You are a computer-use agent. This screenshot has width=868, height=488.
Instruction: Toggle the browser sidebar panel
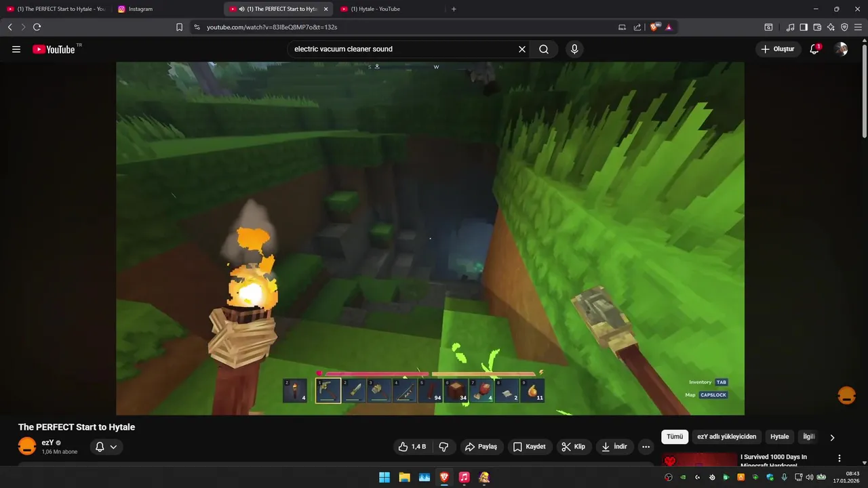coord(804,27)
